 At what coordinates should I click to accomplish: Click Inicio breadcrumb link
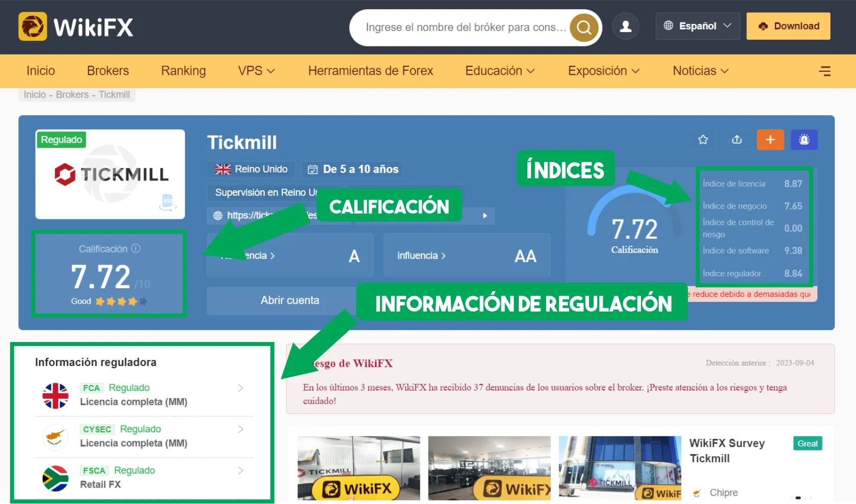[35, 95]
